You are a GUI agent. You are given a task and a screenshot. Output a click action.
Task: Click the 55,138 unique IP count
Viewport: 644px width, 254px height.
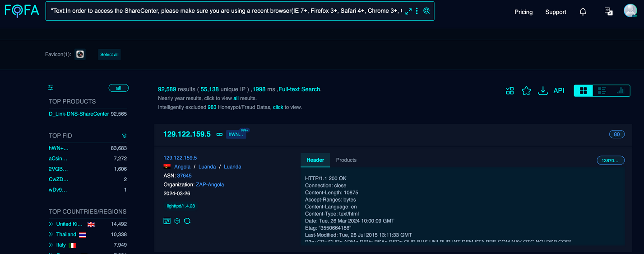pyautogui.click(x=210, y=89)
